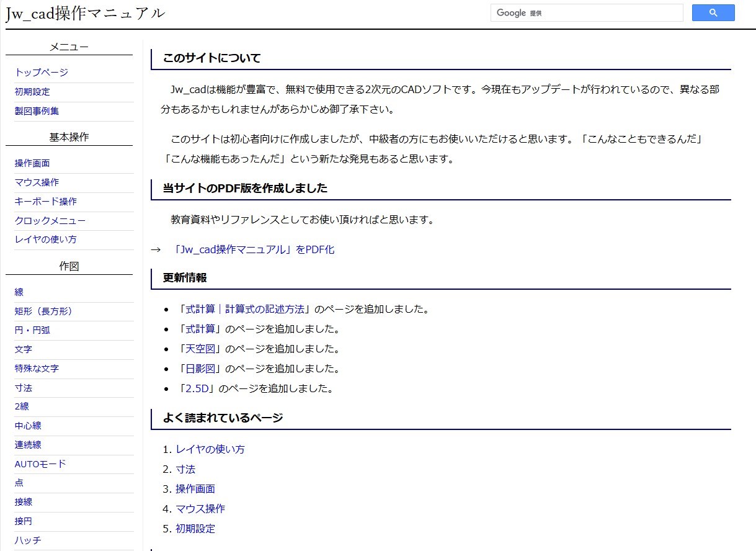Open the sidebar 寸法 link
The width and height of the screenshot is (756, 551).
click(x=24, y=388)
